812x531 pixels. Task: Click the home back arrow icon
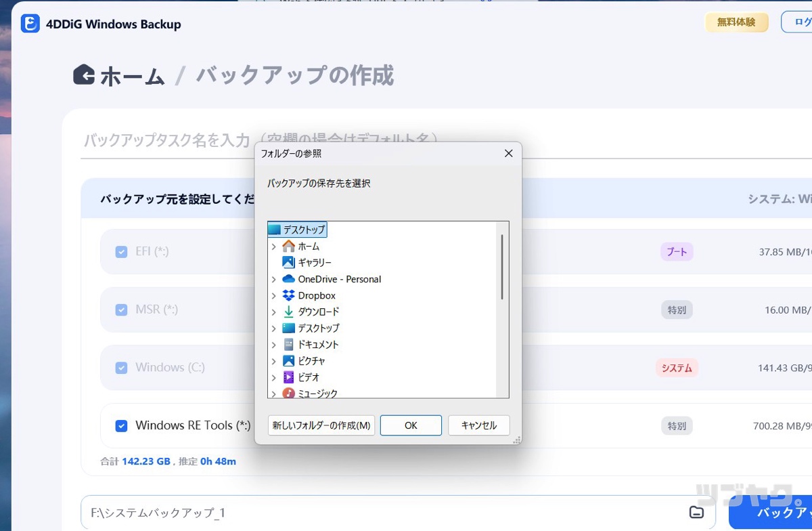(x=84, y=75)
